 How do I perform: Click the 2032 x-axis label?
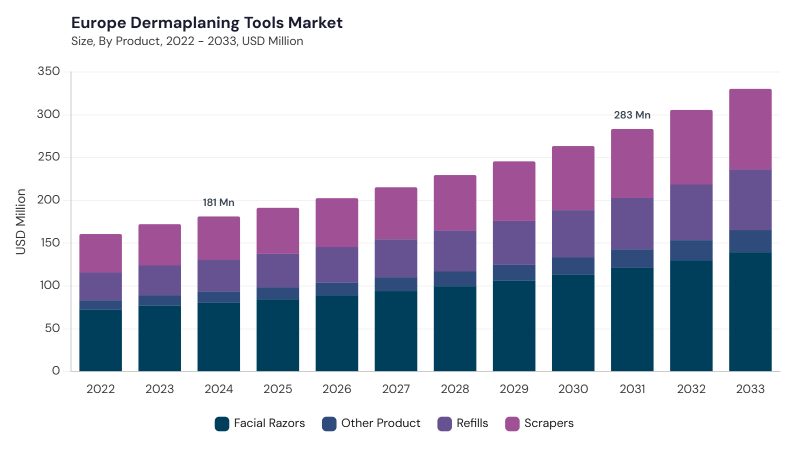(691, 389)
